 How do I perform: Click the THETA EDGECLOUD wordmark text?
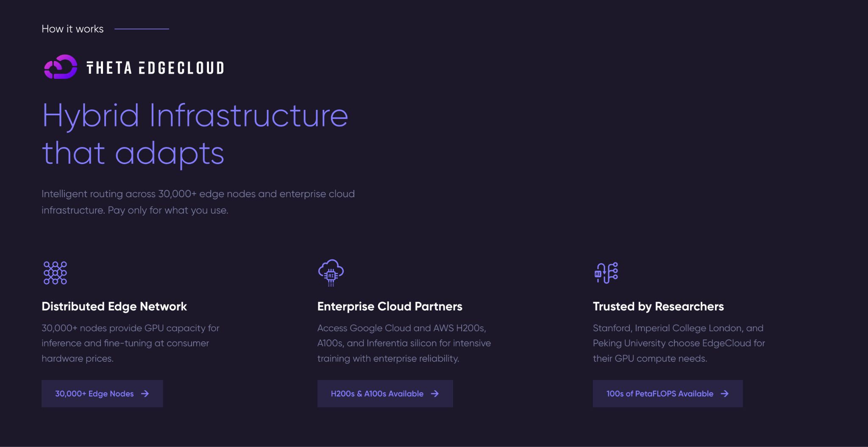[155, 68]
